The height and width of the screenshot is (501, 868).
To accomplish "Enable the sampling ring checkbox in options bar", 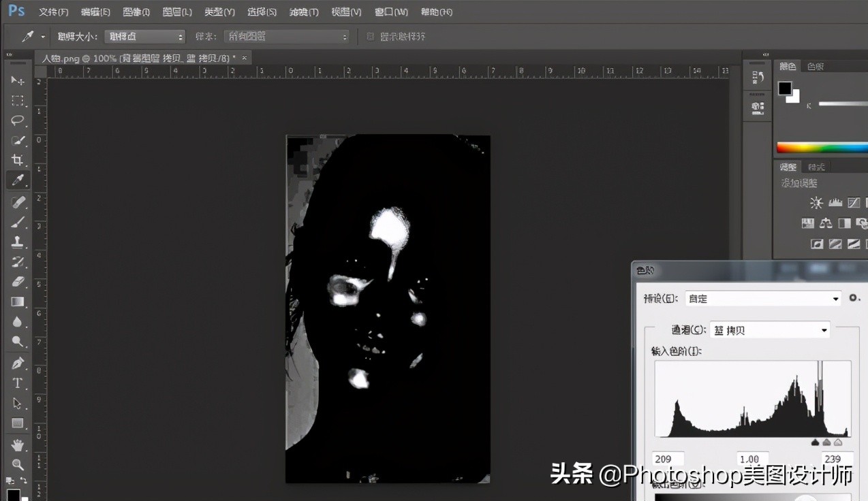I will point(370,36).
